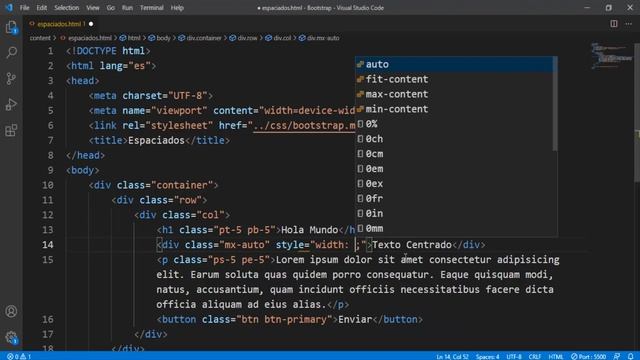Click the unsaved dot on espaciados.html tab
Image resolution: width=640 pixels, height=360 pixels.
click(x=91, y=24)
